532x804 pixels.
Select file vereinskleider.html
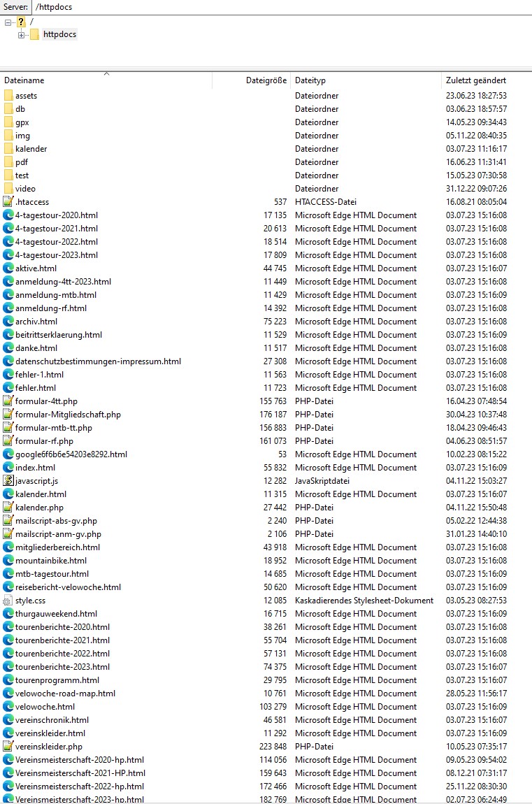tap(50, 733)
